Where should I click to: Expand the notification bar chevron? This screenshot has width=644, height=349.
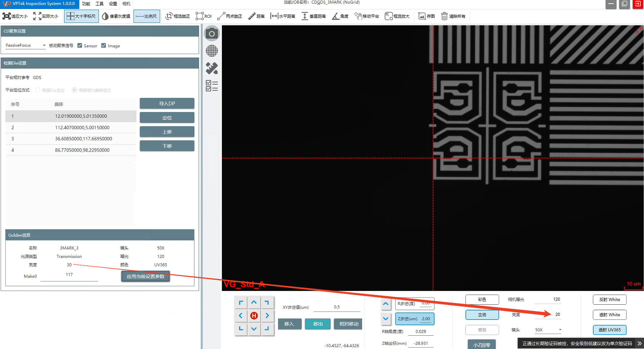(x=639, y=344)
